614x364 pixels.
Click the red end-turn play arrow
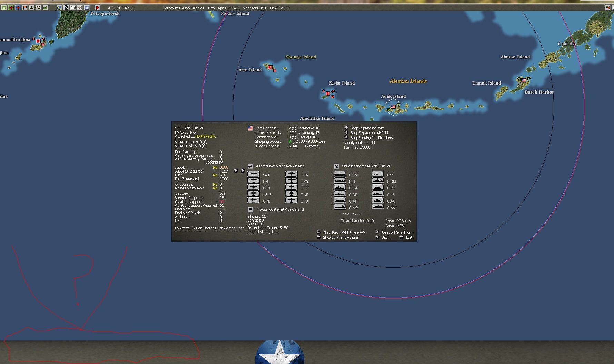tap(97, 8)
